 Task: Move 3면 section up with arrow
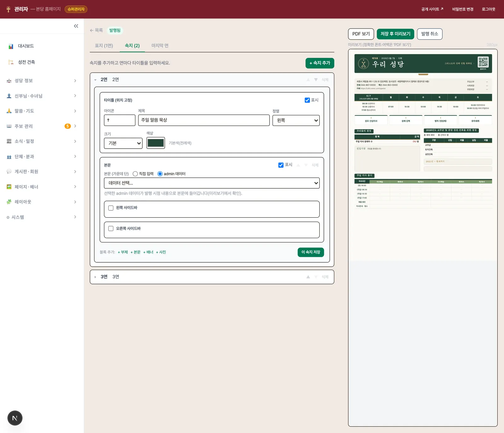click(308, 277)
